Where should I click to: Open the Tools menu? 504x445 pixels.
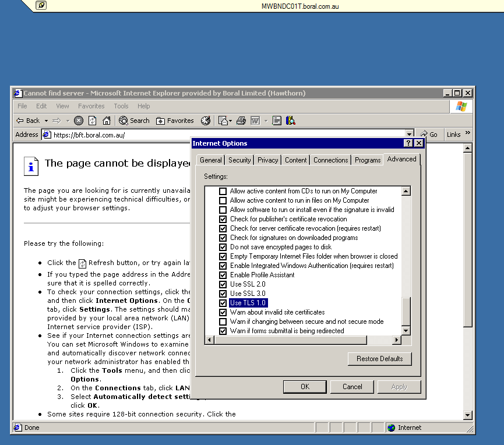pos(121,106)
